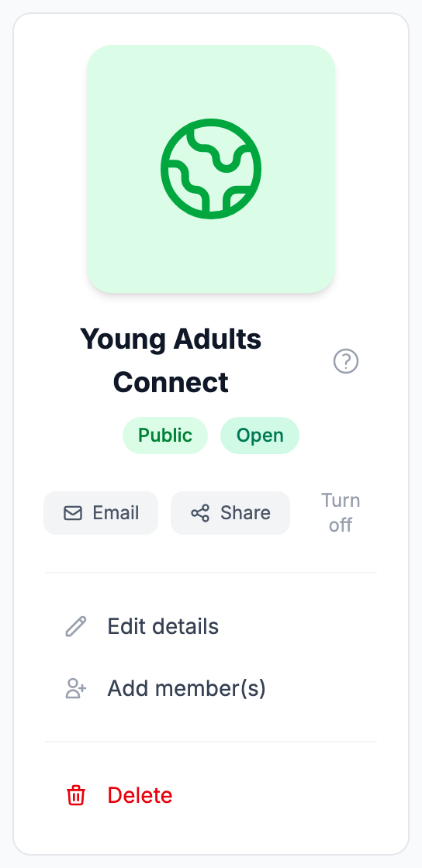Click the globe icon in the avatar
Viewport: 422px width, 868px height.
point(211,169)
